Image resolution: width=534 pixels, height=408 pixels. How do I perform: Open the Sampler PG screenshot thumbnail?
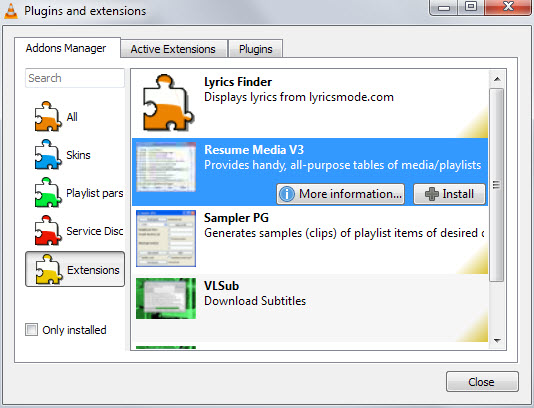tap(166, 238)
